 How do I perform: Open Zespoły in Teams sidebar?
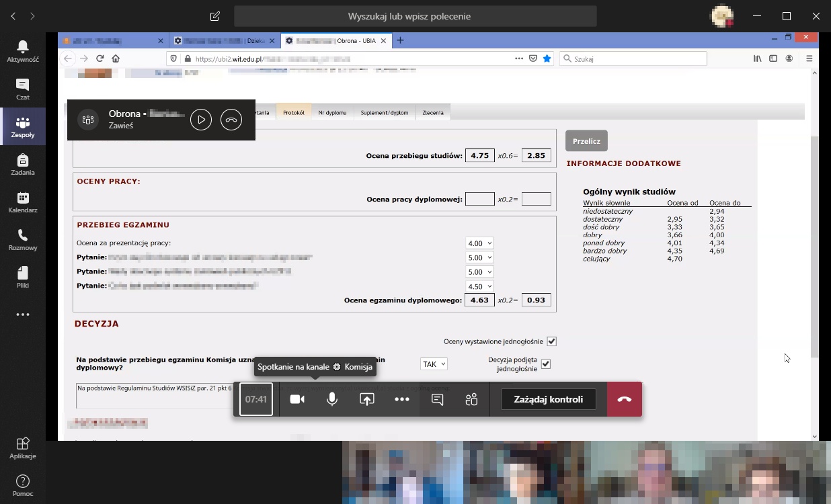click(23, 126)
